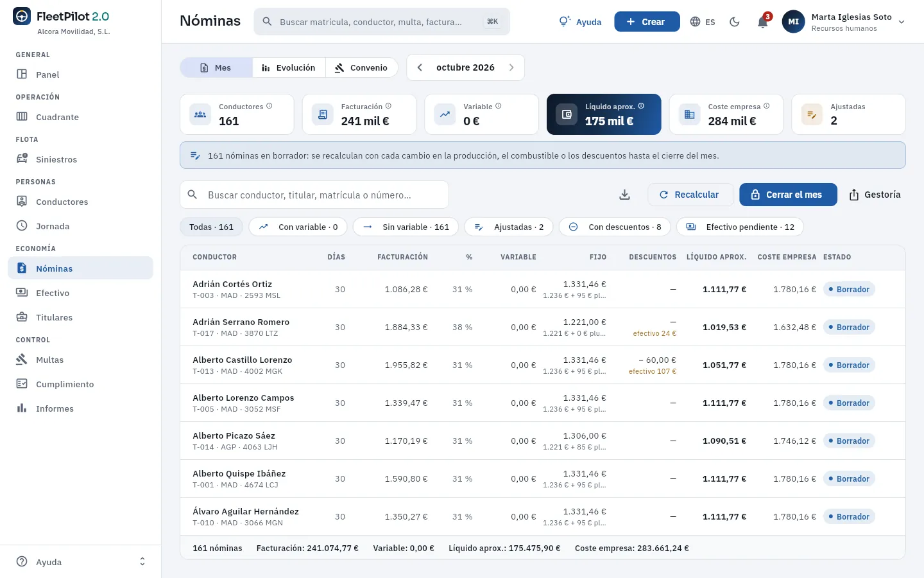This screenshot has height=578, width=924.
Task: Open Titulares in the sidebar
Action: pos(81,317)
